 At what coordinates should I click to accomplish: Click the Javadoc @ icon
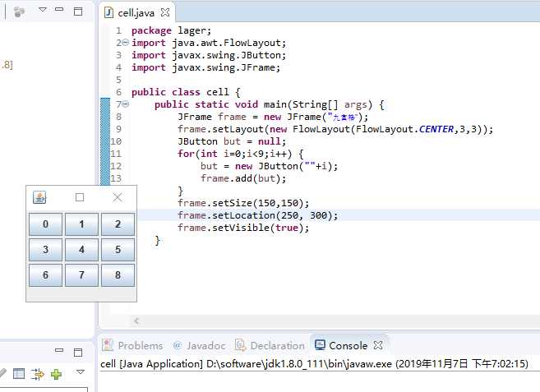click(178, 345)
